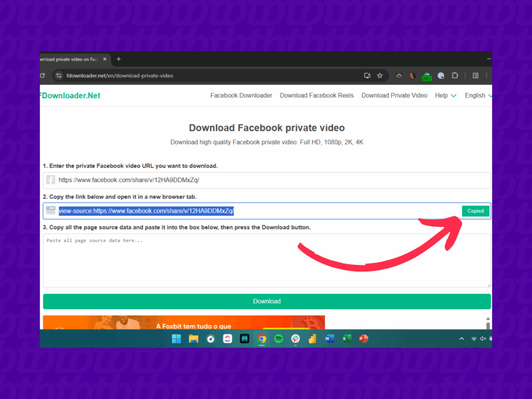532x399 pixels.
Task: Open the dark teal app in taskbar
Action: pos(244,339)
